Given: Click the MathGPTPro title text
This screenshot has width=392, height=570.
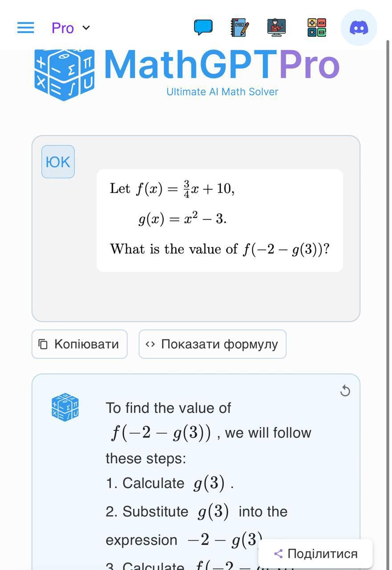Looking at the screenshot, I should pyautogui.click(x=222, y=65).
